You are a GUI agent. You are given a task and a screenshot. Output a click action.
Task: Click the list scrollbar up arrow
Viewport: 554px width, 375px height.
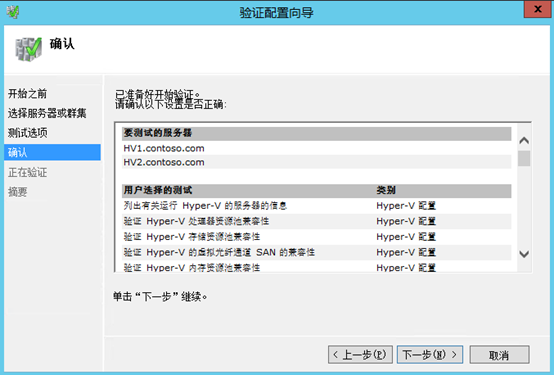pos(524,141)
